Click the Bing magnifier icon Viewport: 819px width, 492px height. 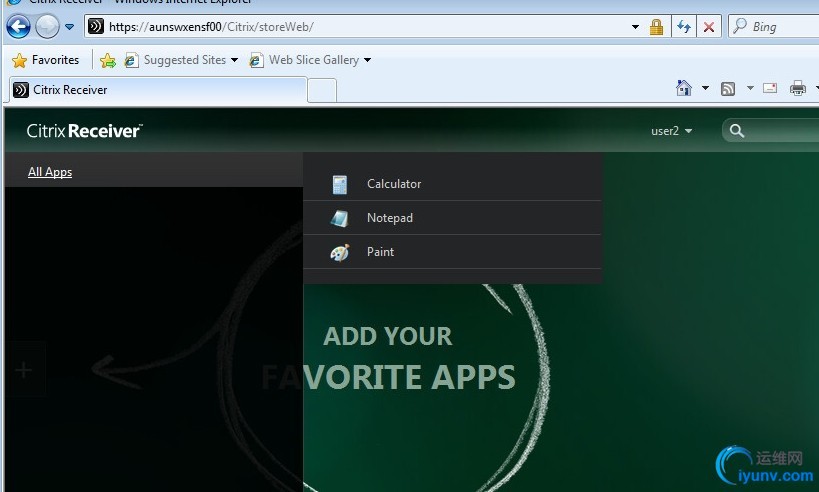click(x=740, y=26)
